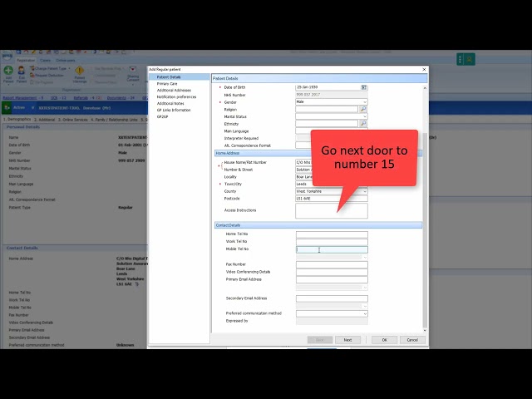Open Online users tab in background ribbon
The image size is (532, 399).
[x=65, y=61]
